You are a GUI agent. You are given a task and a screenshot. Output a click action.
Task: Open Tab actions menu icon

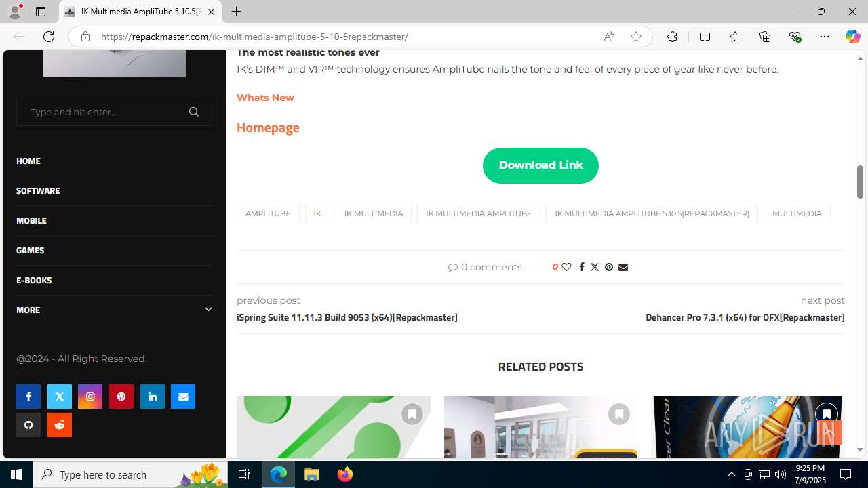[x=41, y=12]
